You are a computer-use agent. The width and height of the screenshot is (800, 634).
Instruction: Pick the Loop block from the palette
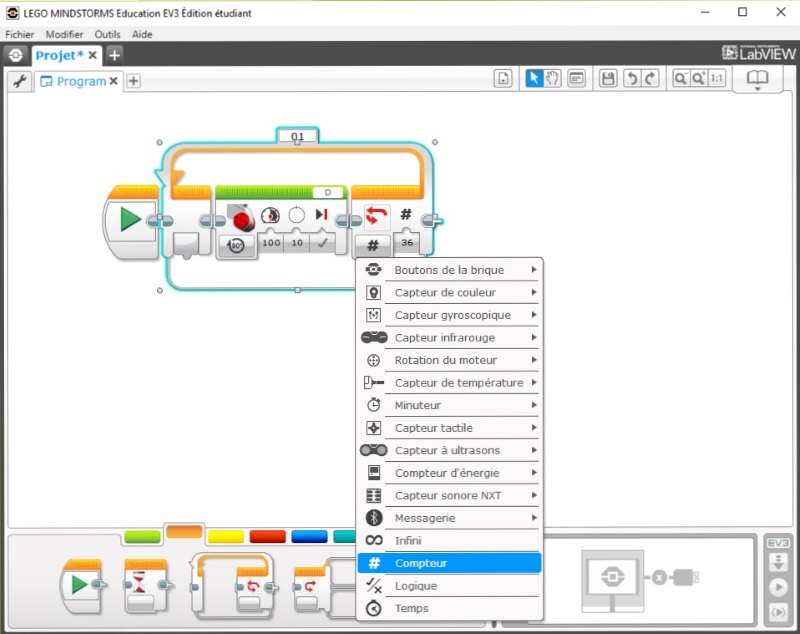[234, 585]
